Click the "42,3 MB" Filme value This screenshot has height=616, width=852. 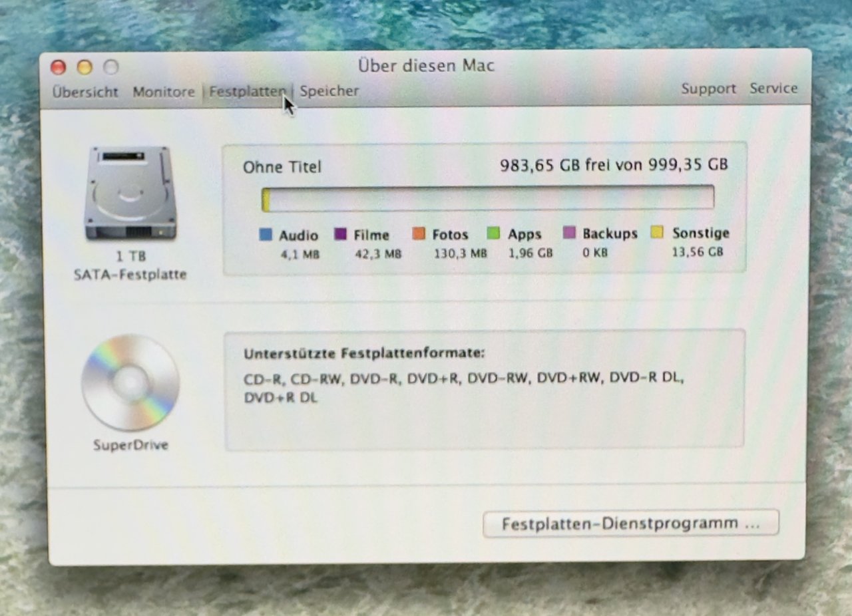pos(377,253)
